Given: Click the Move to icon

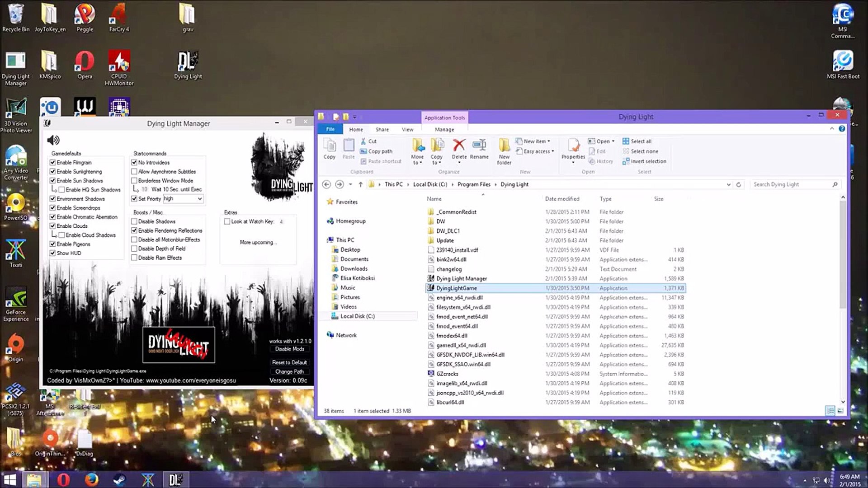Looking at the screenshot, I should coord(417,145).
